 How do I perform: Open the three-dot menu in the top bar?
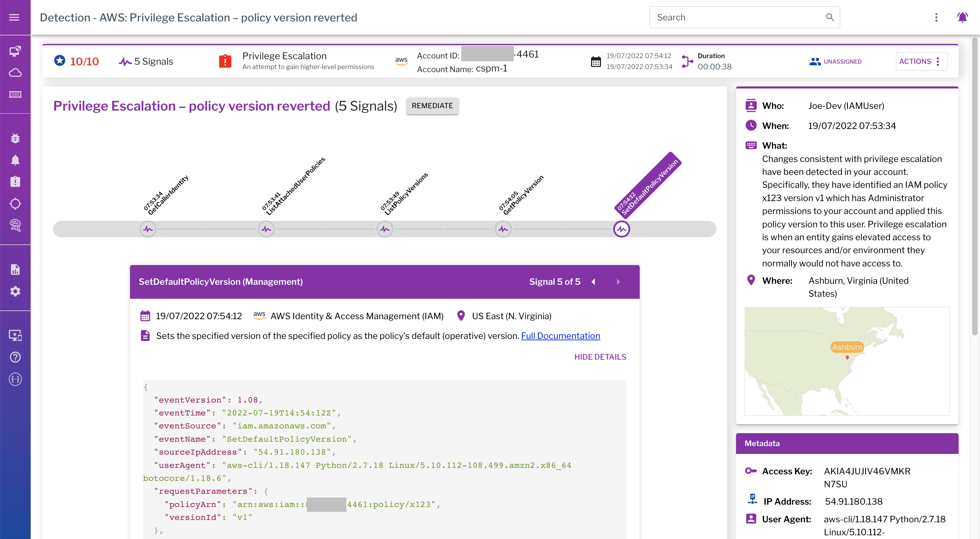(x=936, y=17)
